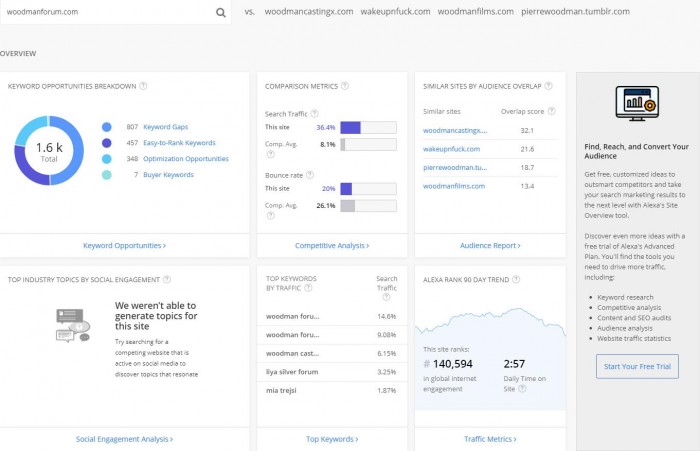
Task: Expand the Competitive Analysis section
Action: point(332,245)
